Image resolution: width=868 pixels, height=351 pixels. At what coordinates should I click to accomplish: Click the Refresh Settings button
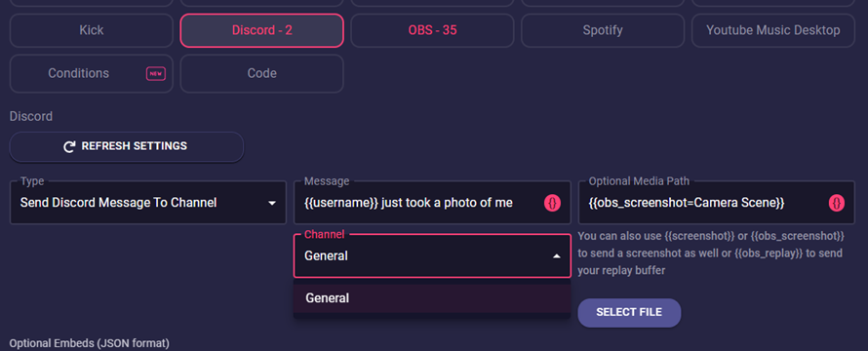pos(127,146)
